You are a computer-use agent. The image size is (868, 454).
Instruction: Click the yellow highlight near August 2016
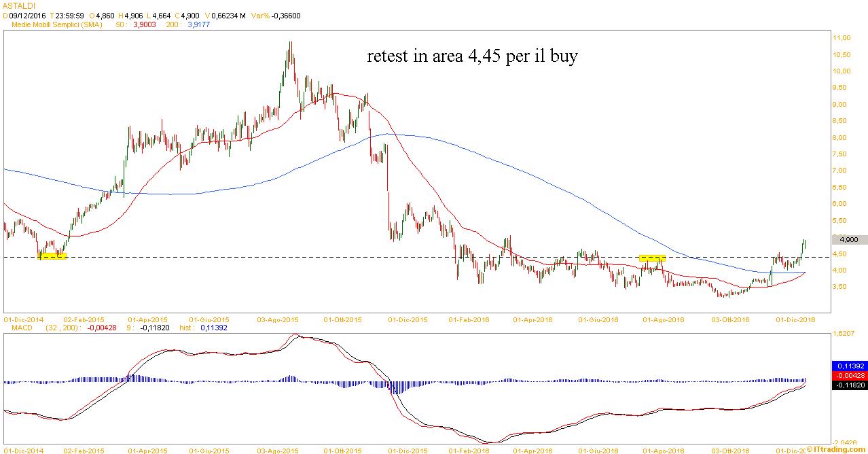tap(652, 258)
